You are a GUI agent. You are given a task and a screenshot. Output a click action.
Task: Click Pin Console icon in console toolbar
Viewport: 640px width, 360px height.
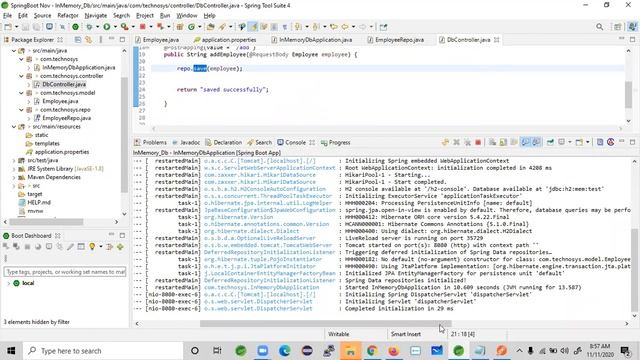point(550,142)
